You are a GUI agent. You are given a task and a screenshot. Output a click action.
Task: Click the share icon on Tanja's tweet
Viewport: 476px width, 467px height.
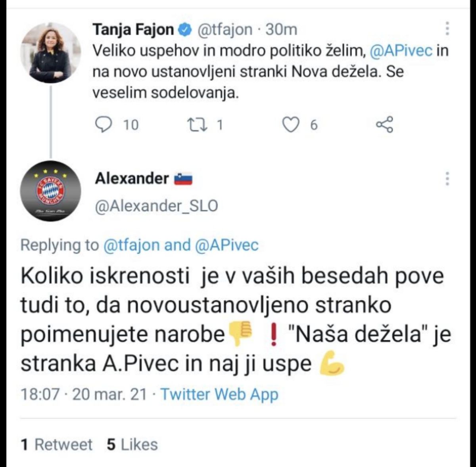pyautogui.click(x=384, y=124)
